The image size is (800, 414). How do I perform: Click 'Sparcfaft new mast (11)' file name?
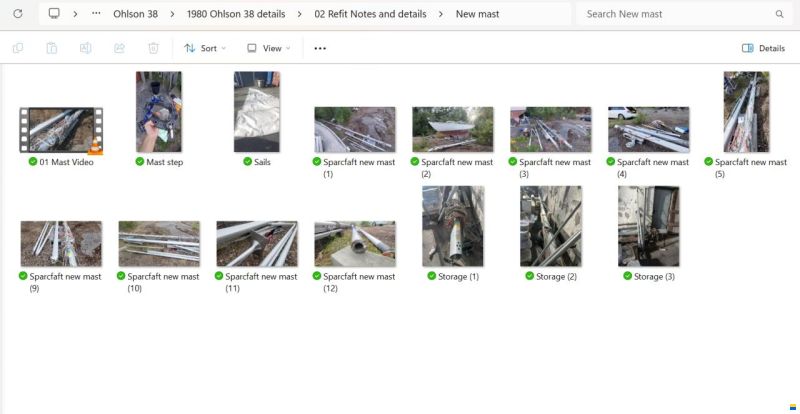tap(261, 282)
